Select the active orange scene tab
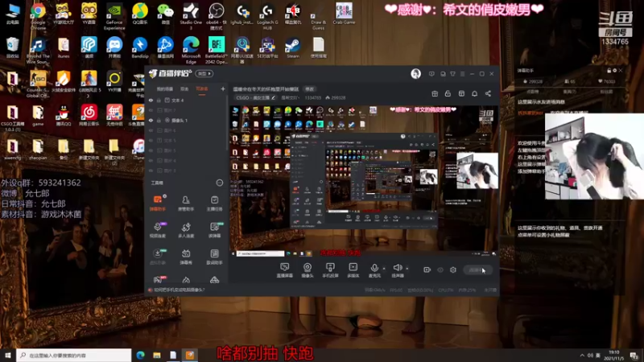644x362 pixels. tap(202, 88)
